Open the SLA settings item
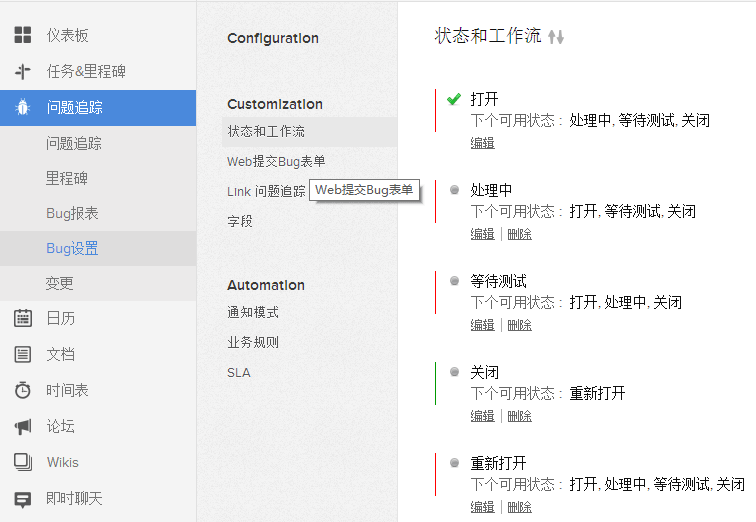This screenshot has width=756, height=522. click(238, 373)
